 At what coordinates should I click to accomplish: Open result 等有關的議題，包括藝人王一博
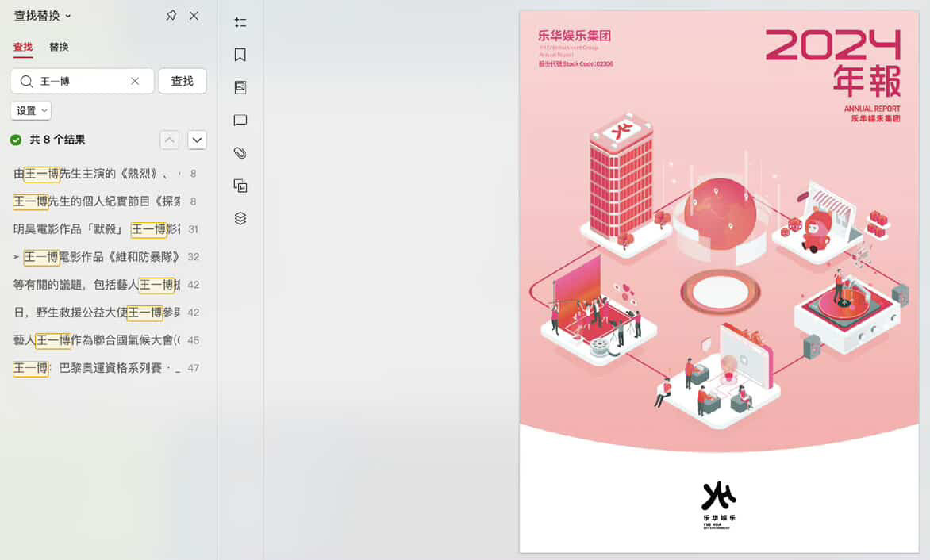[x=106, y=285]
